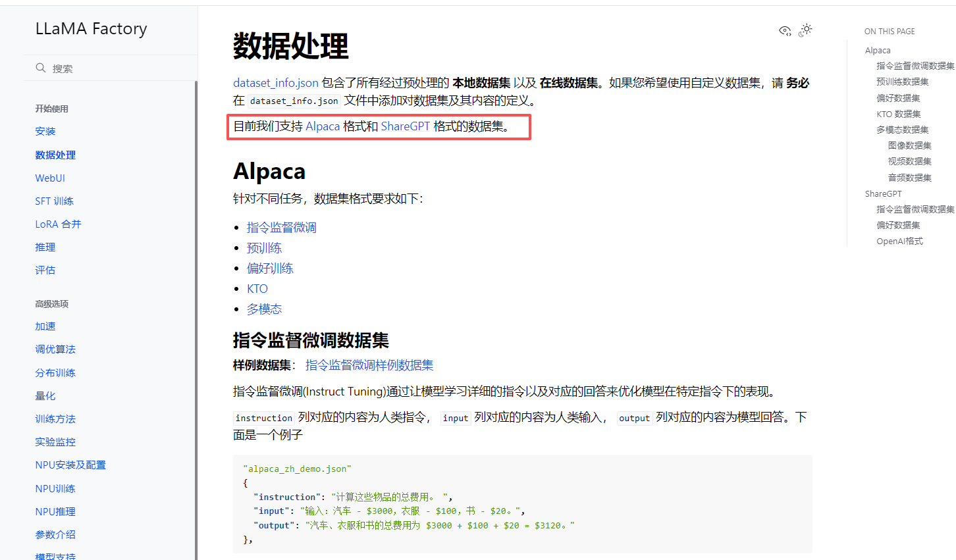
Task: Focus the 搜索 search field
Action: 110,68
